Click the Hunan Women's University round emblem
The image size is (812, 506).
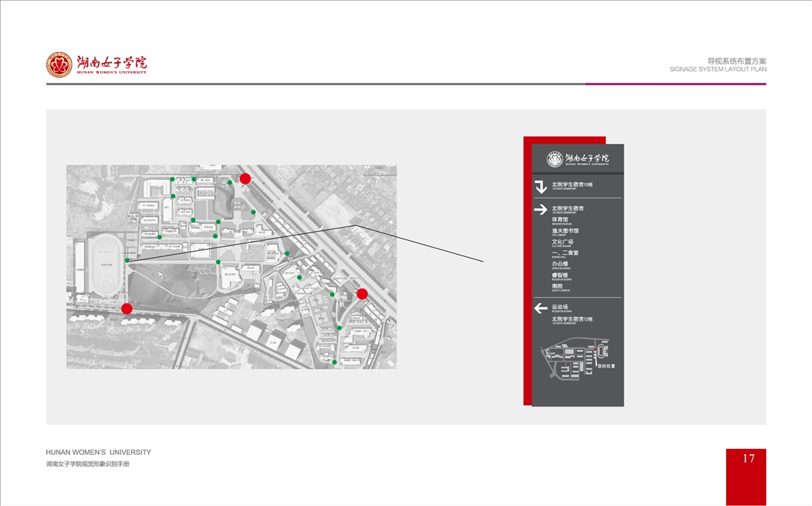59,64
